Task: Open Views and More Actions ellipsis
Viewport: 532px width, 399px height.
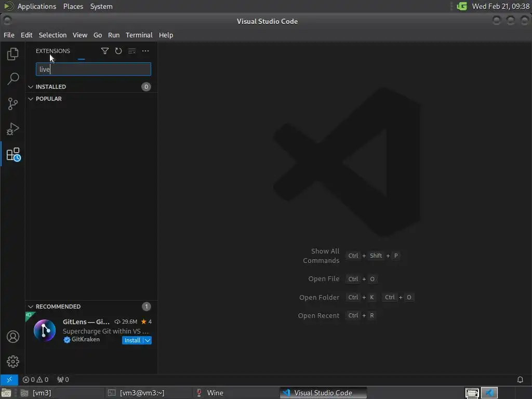Action: point(145,51)
